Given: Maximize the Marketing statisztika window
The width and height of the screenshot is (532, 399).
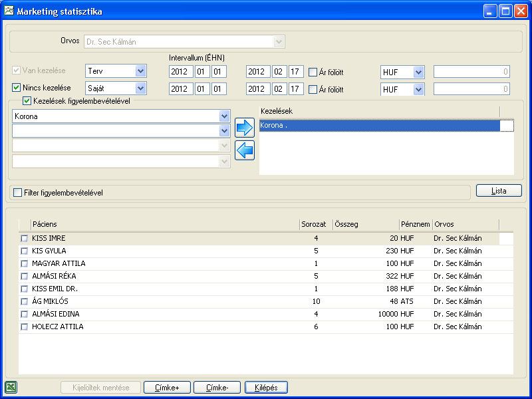Looking at the screenshot, I should point(505,11).
